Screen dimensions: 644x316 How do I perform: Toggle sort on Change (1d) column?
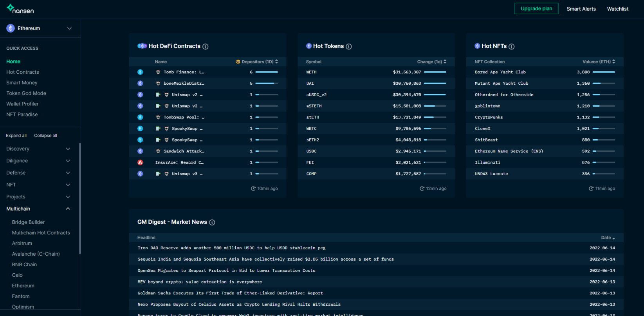pyautogui.click(x=431, y=62)
